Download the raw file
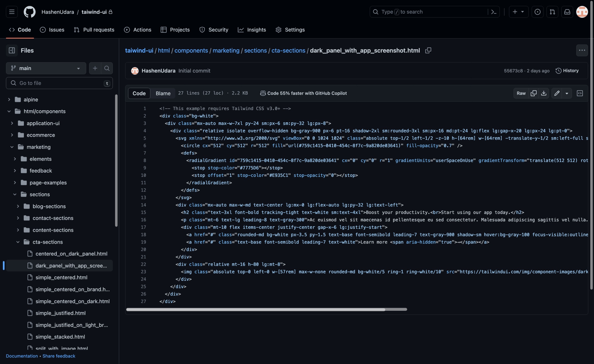The height and width of the screenshot is (364, 594). 544,93
